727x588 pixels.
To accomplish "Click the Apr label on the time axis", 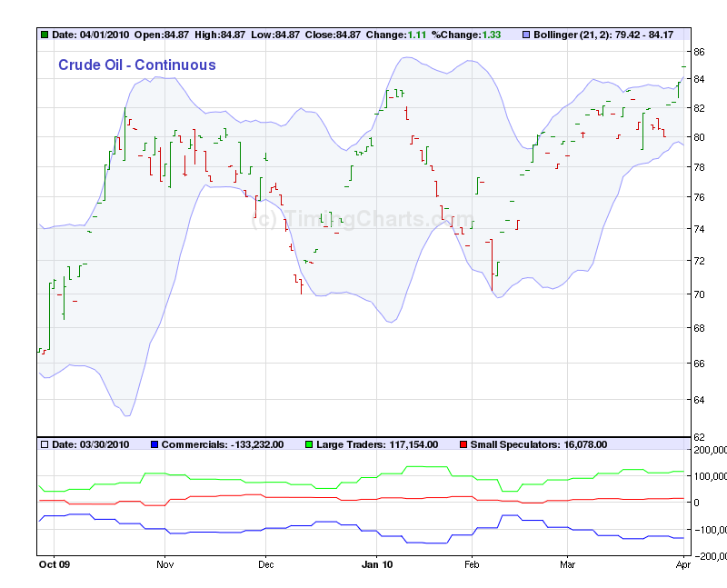I will (x=684, y=564).
